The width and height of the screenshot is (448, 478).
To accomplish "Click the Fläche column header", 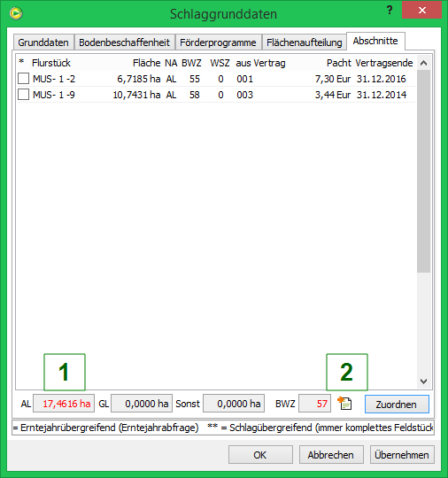I will [x=147, y=63].
